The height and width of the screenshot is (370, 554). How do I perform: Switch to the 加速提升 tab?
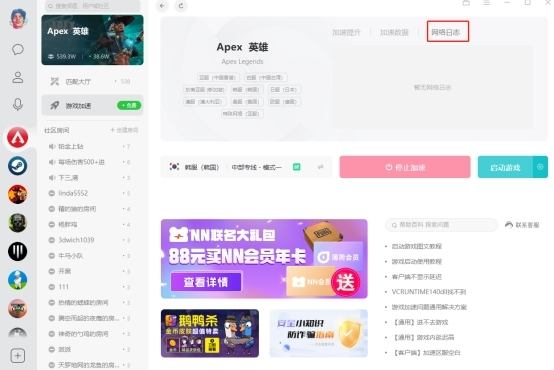point(346,33)
